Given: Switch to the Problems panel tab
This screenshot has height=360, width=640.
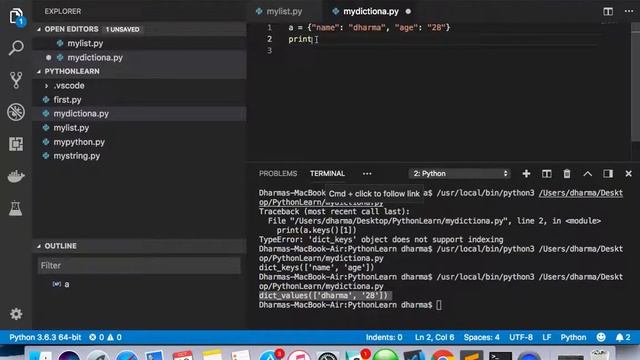Looking at the screenshot, I should 278,173.
